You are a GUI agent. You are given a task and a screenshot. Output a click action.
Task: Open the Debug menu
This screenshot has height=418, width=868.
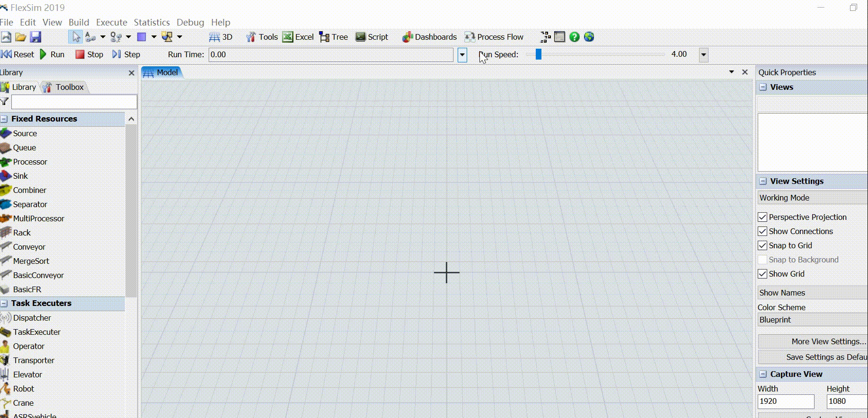[x=190, y=22]
